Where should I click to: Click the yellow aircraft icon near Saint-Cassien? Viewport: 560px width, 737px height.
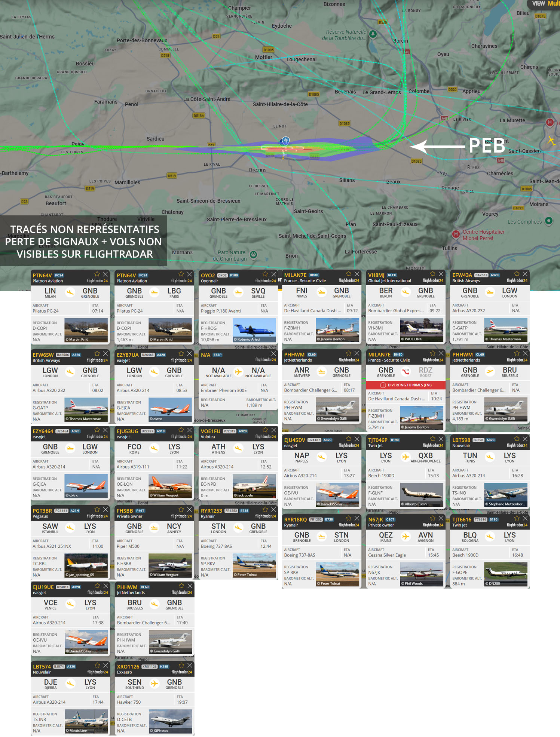coord(551,141)
